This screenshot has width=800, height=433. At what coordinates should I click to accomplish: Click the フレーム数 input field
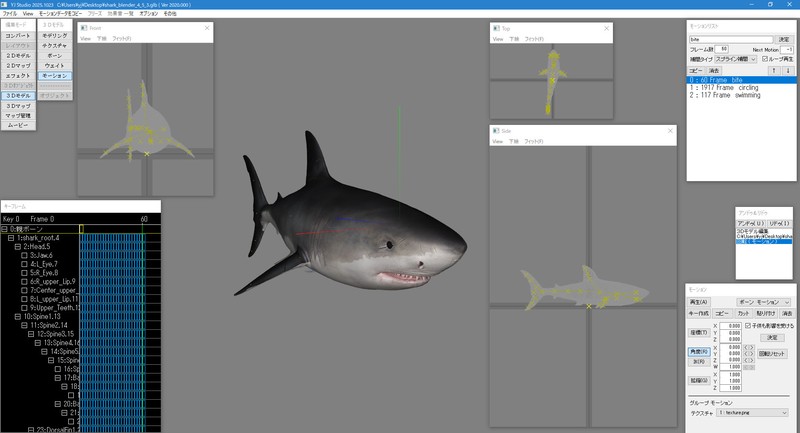coord(721,49)
